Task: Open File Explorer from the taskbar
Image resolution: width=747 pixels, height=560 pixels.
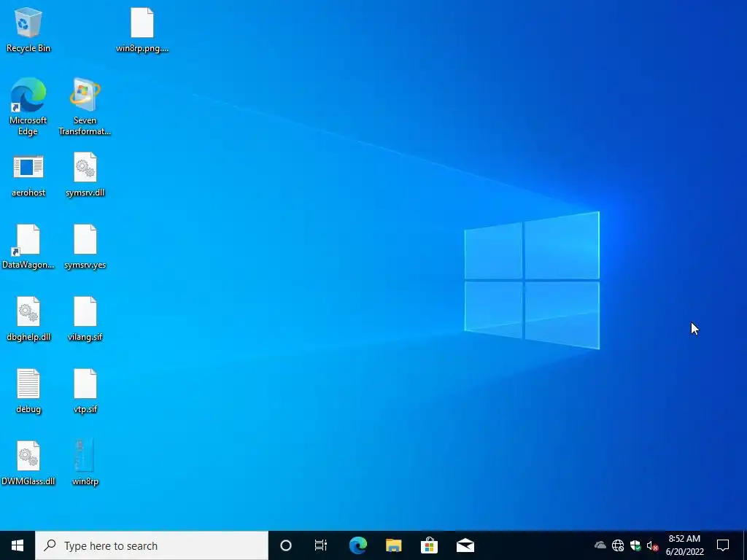Action: pyautogui.click(x=393, y=545)
